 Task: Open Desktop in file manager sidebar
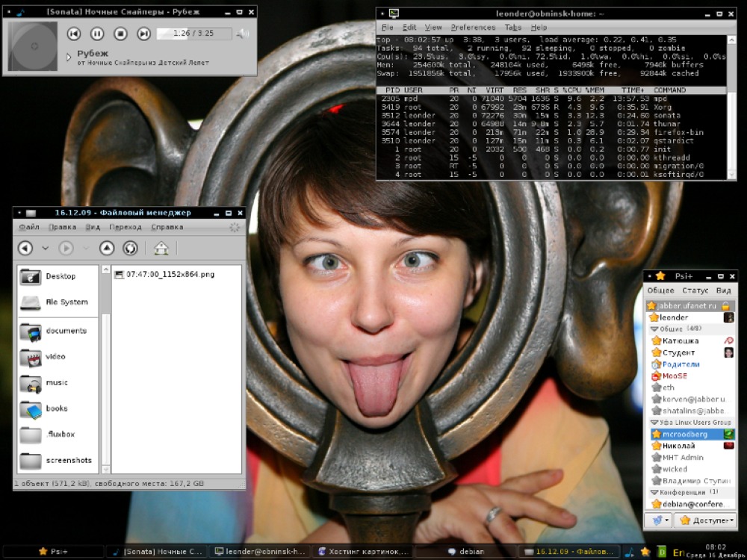pyautogui.click(x=58, y=276)
